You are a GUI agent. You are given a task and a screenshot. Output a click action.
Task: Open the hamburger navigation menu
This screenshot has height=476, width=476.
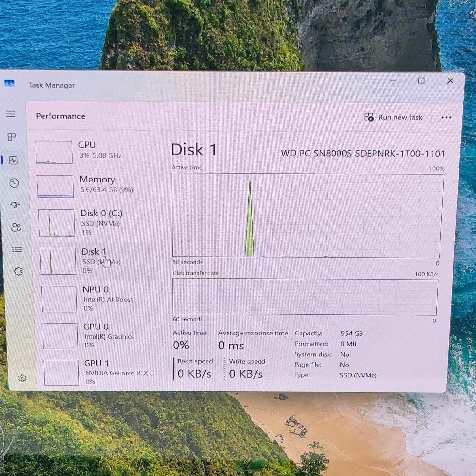[x=10, y=114]
